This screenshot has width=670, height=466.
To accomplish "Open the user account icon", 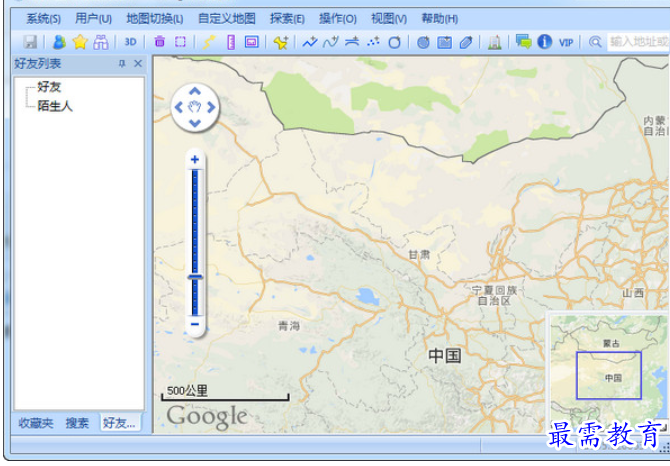I will [x=59, y=42].
